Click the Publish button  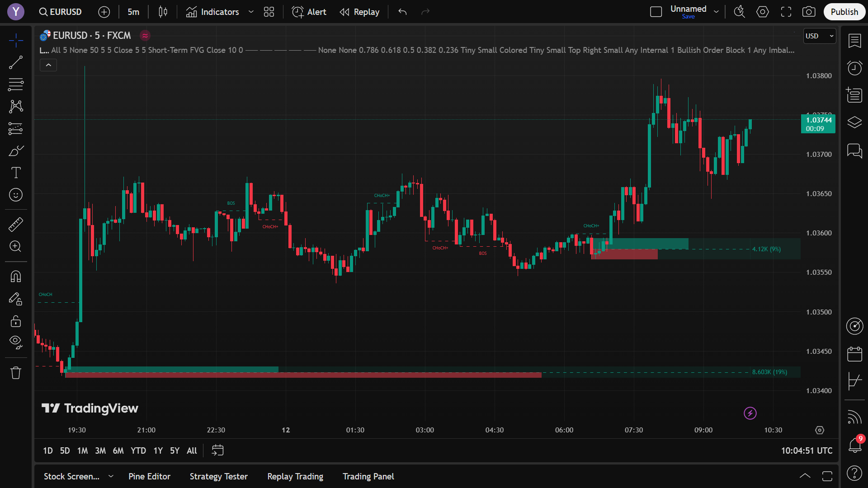(x=844, y=12)
